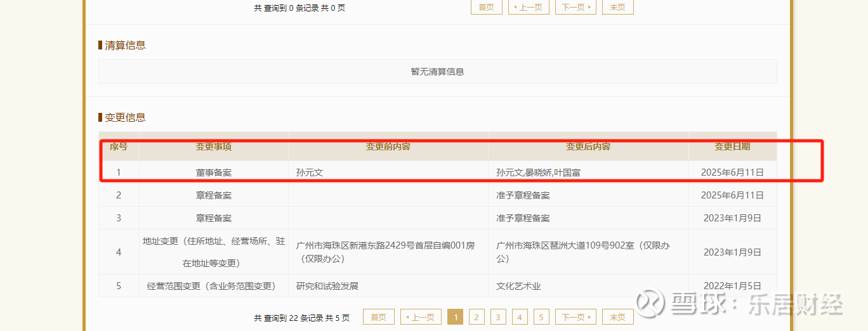
Task: Select sequence number 5 cell
Action: click(x=119, y=286)
